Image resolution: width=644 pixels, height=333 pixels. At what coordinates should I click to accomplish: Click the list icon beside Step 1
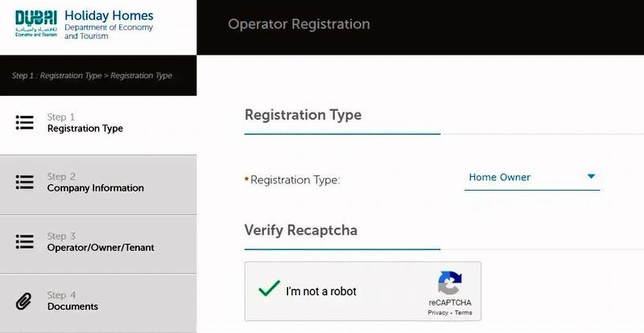tap(24, 122)
